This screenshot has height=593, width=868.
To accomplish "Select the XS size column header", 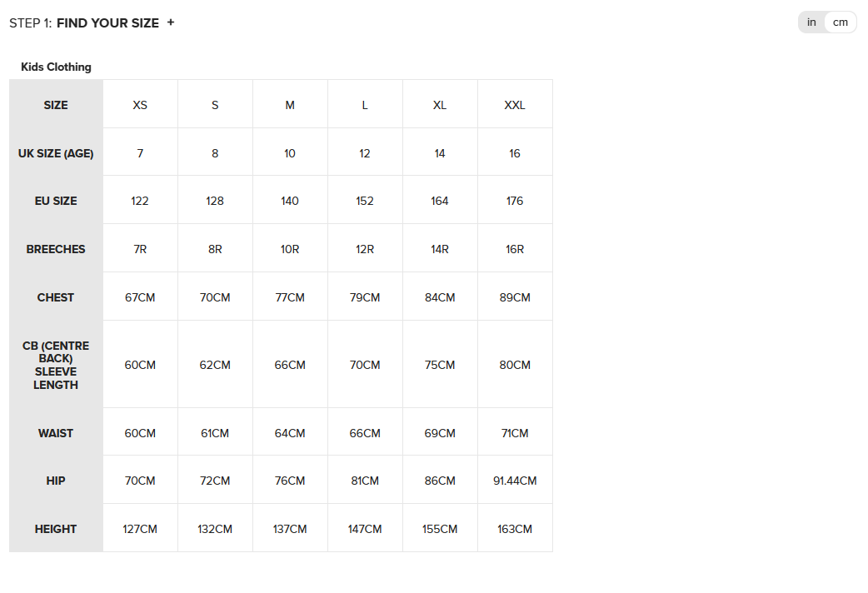I will 140,105.
